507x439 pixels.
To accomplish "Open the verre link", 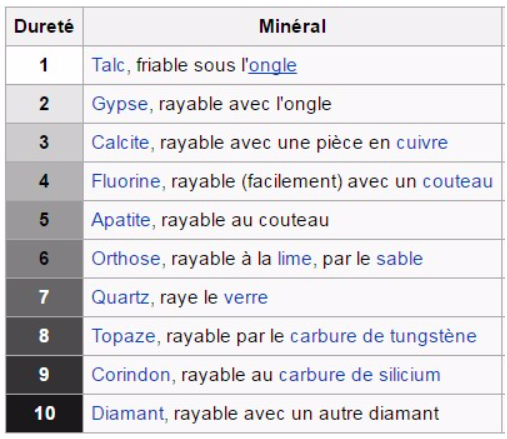I will (246, 298).
